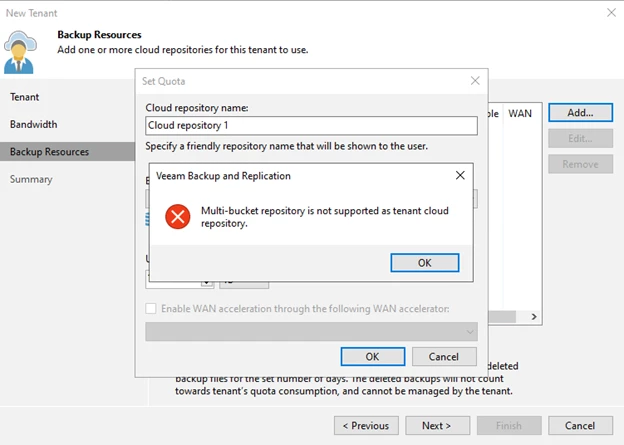Select the Tenant wizard step

click(25, 97)
